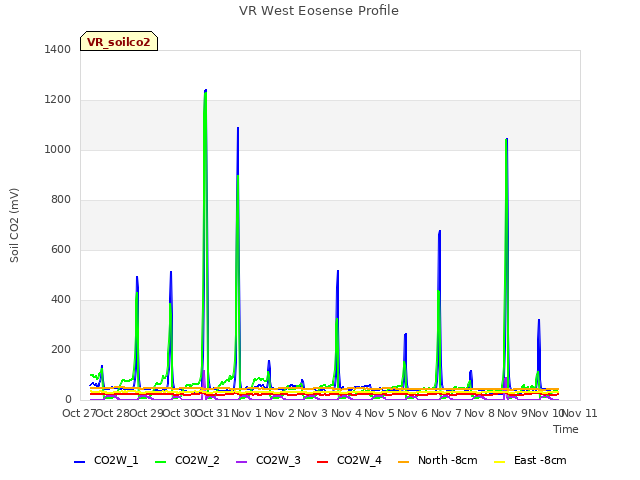The width and height of the screenshot is (640, 480).
Task: Click the blue peak near 1090 mV
Action: [238, 128]
